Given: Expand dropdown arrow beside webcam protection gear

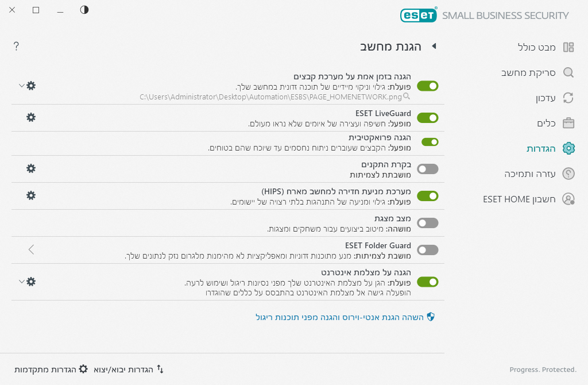Looking at the screenshot, I should 21,282.
